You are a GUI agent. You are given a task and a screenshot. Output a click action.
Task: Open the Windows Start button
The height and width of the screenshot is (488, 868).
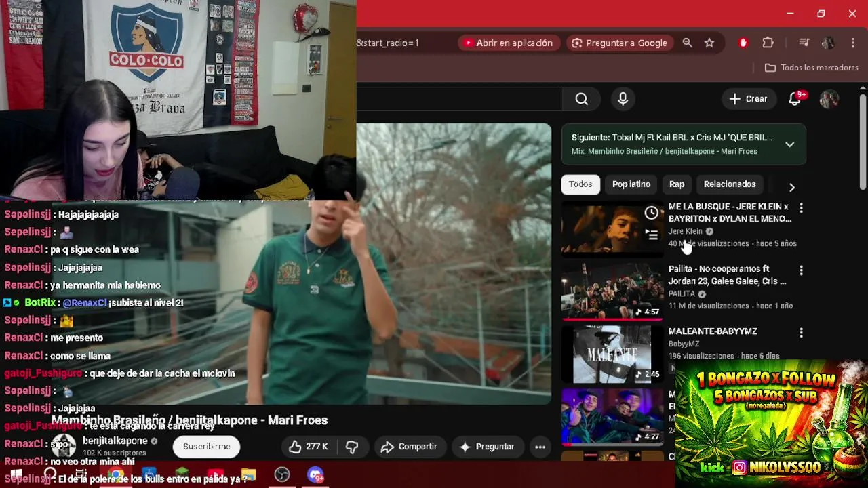[x=15, y=475]
